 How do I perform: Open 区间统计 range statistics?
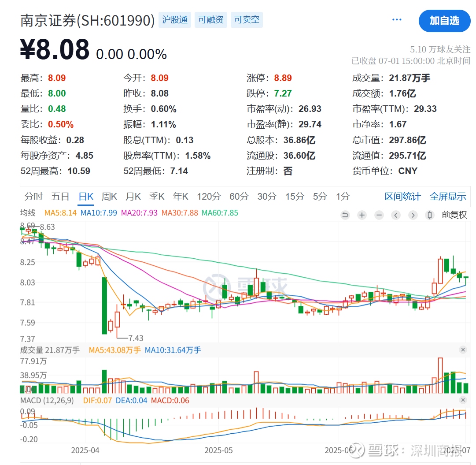click(402, 197)
